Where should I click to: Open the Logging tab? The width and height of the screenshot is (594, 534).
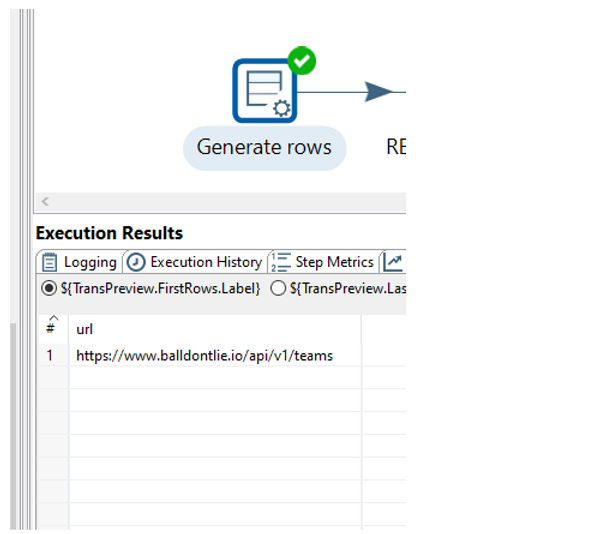pos(80,262)
